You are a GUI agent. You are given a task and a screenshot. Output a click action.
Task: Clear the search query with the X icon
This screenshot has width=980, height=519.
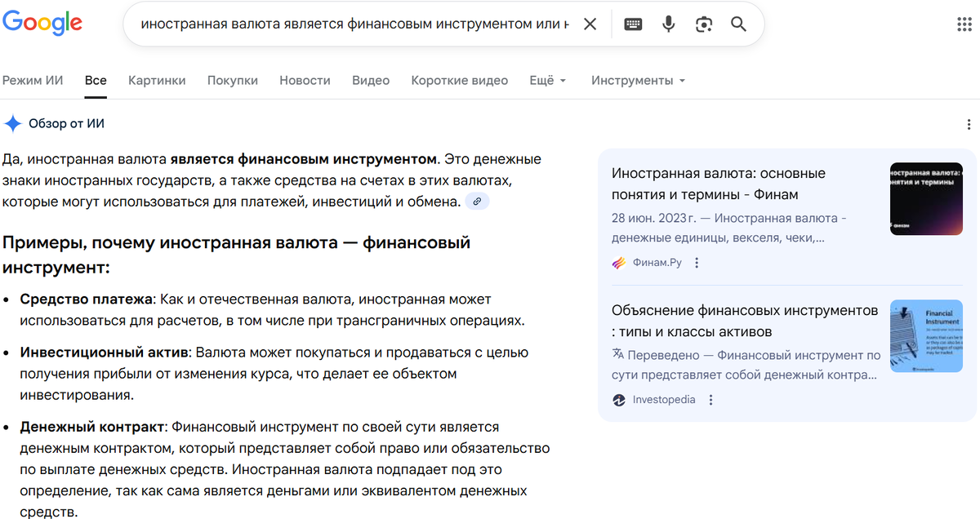click(590, 24)
